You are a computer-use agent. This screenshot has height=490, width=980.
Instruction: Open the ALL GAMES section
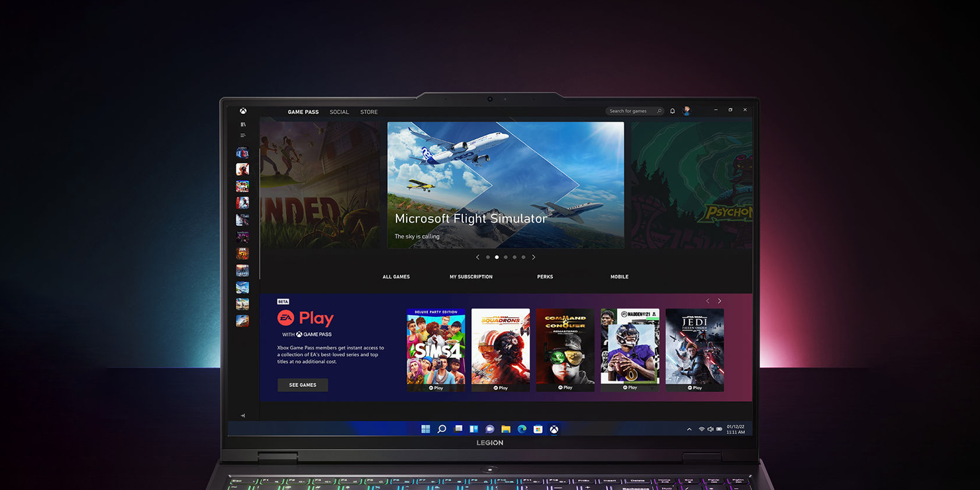click(396, 277)
